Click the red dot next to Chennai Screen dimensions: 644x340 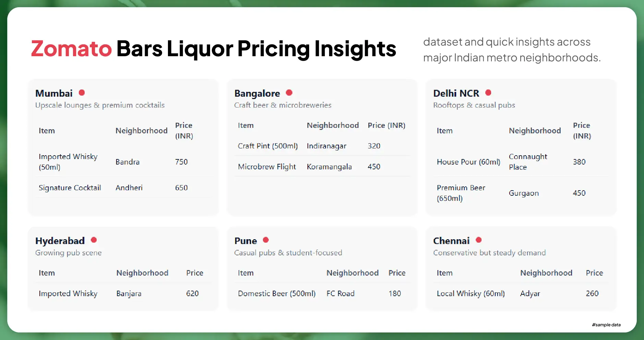click(x=479, y=240)
